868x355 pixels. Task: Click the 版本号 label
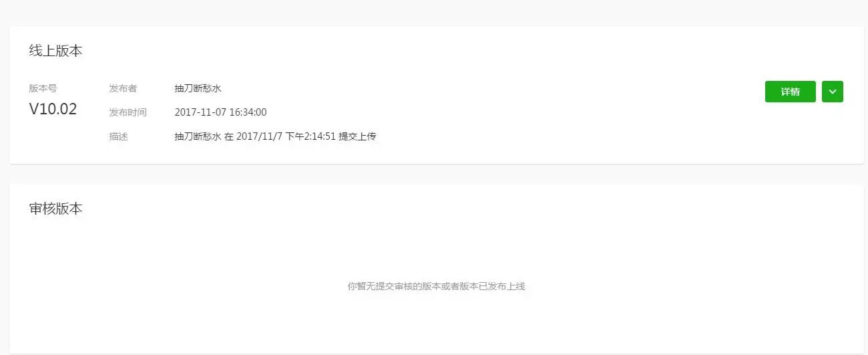coord(43,88)
